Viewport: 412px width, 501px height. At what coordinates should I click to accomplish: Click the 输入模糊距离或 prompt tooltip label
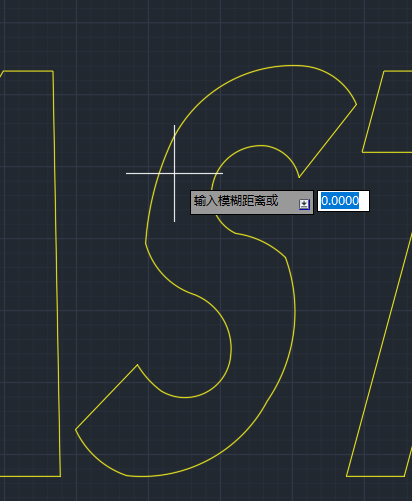click(x=236, y=201)
